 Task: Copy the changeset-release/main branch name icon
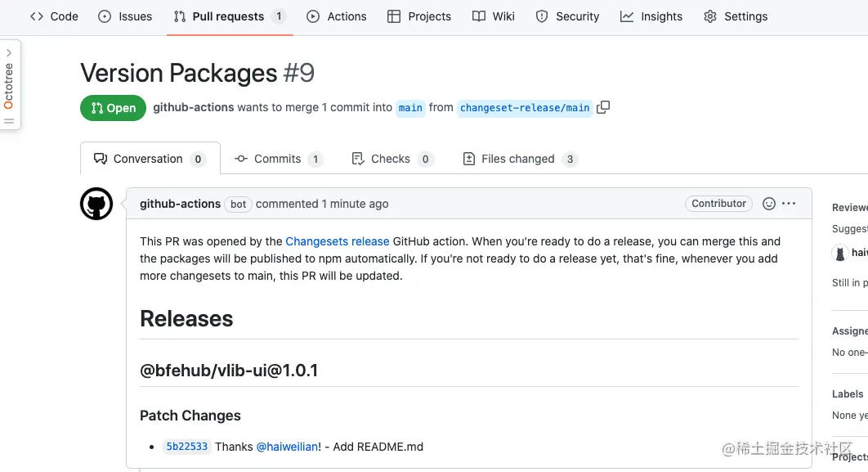(x=603, y=107)
